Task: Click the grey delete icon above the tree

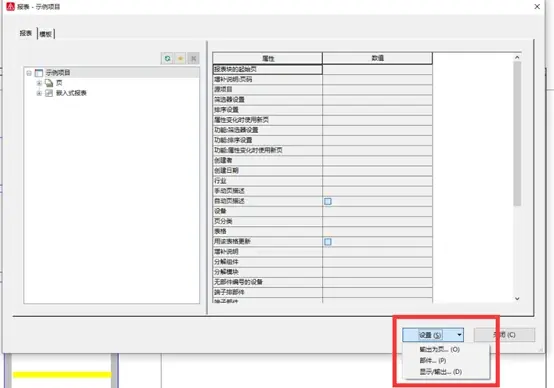Action: click(193, 58)
